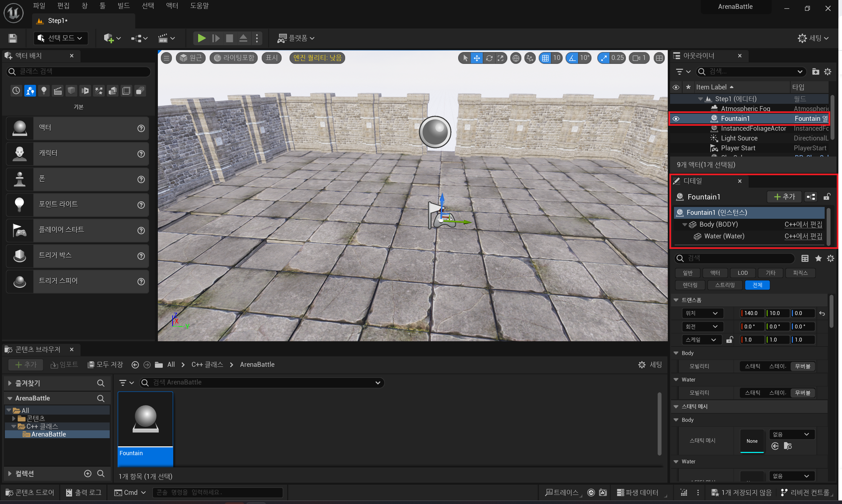
Task: Open Trace button in status bar
Action: pos(562,493)
